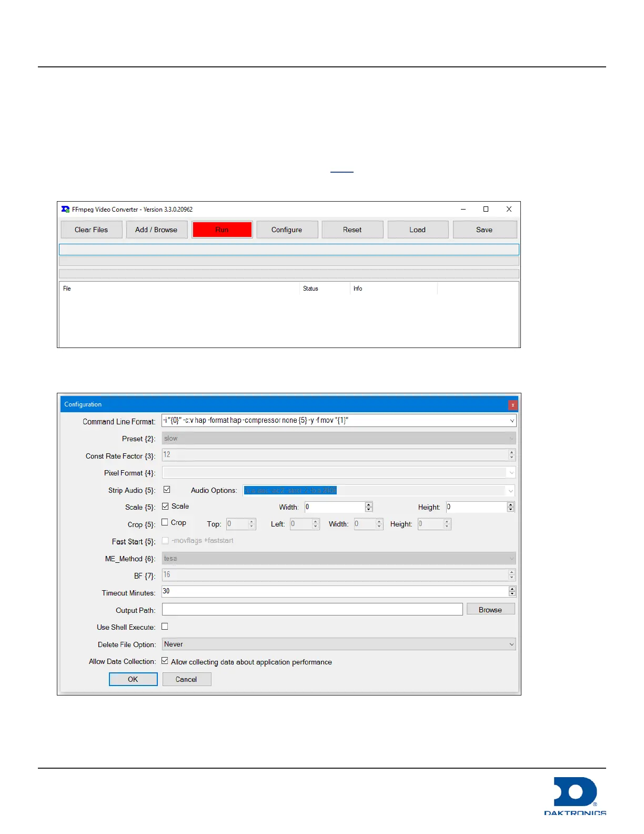Click the Scale Height input field
Image resolution: width=644 pixels, height=834 pixels.
tap(476, 507)
